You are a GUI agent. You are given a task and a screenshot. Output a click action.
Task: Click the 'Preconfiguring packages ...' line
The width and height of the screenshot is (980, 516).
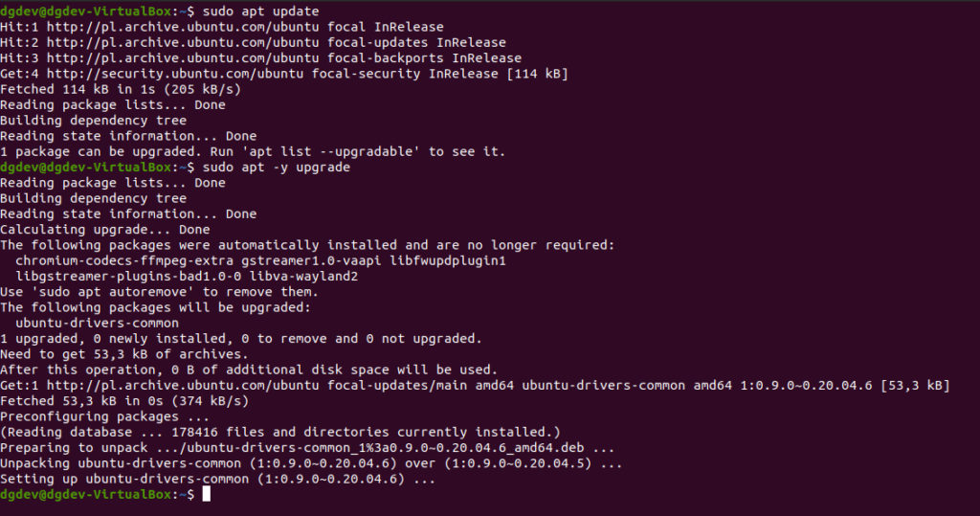(105, 416)
